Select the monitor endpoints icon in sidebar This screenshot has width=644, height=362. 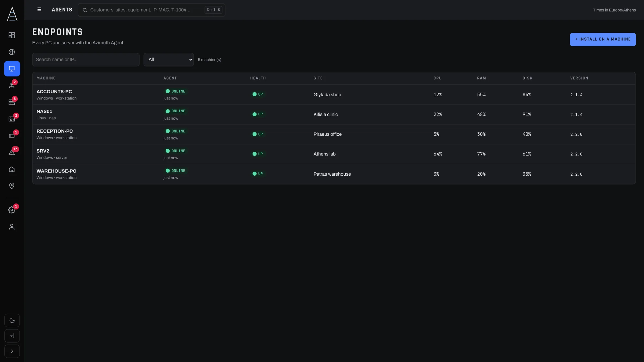pyautogui.click(x=12, y=69)
